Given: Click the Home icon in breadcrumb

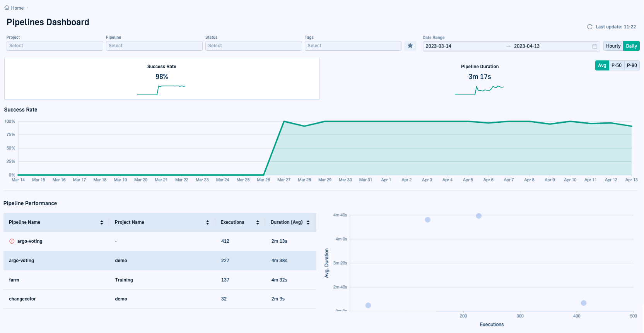Looking at the screenshot, I should click(x=7, y=8).
